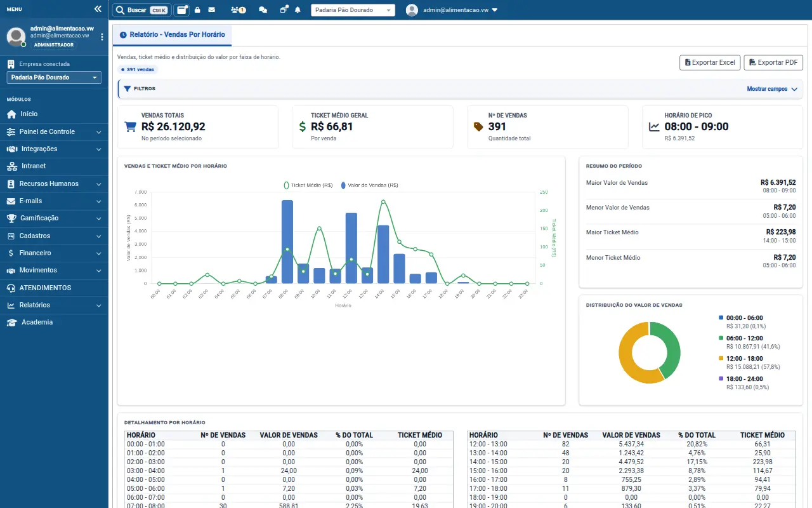
Task: Toggle Valor de Vendas (R$) series in legend
Action: tap(369, 185)
